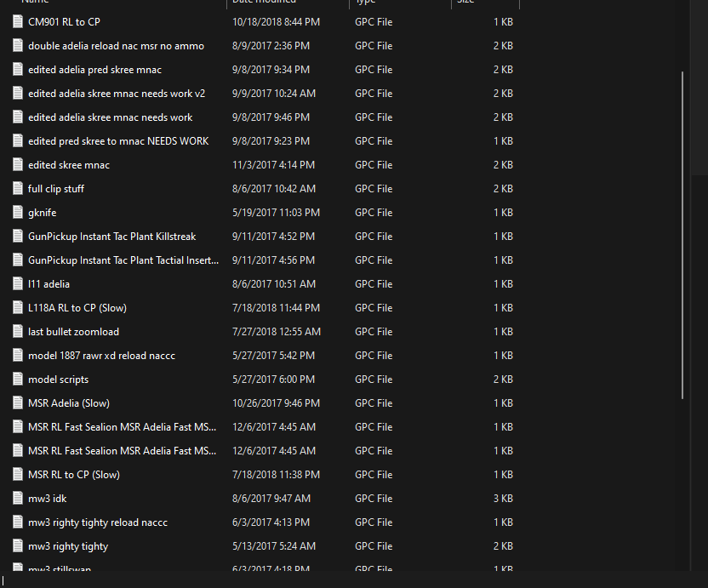
Task: Click the date 11/3/2017 4:14 PM
Action: [x=273, y=165]
